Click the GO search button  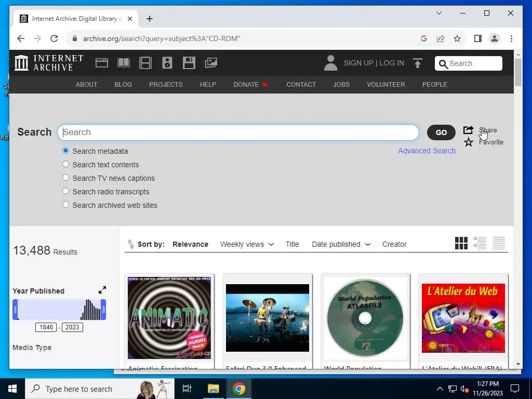[441, 132]
